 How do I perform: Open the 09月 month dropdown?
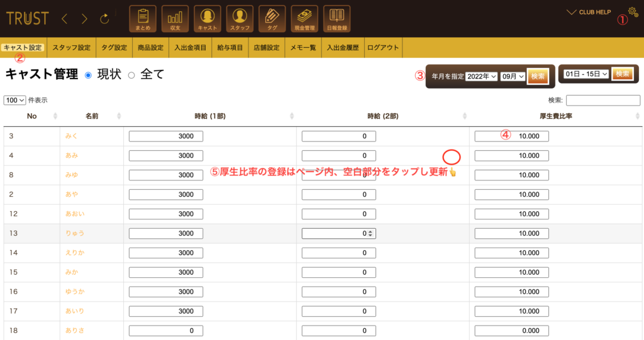[x=512, y=76]
